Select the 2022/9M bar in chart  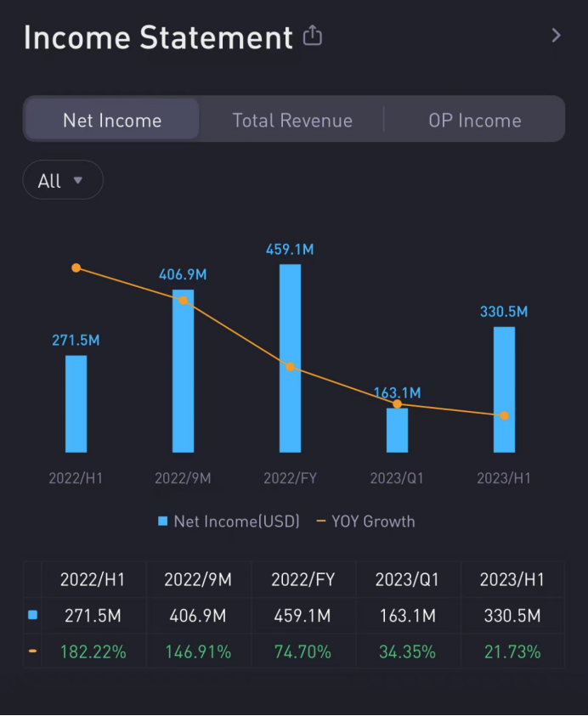[183, 371]
